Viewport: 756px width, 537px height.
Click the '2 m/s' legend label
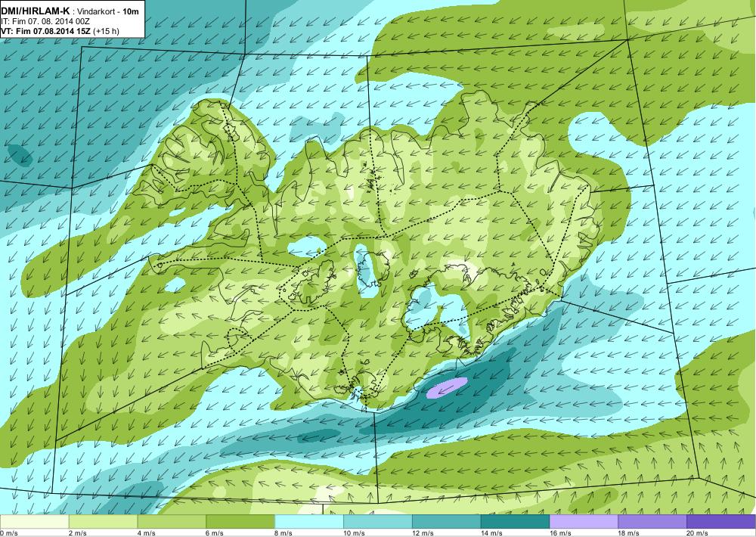tap(79, 532)
